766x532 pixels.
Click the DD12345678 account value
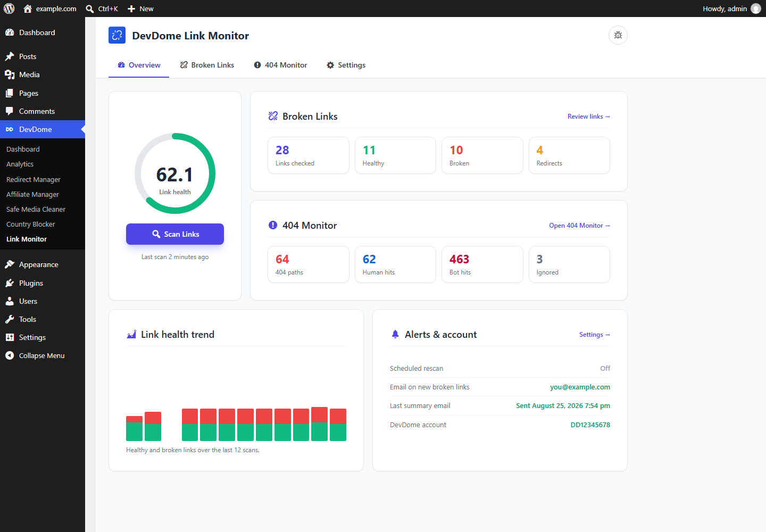[x=590, y=425]
